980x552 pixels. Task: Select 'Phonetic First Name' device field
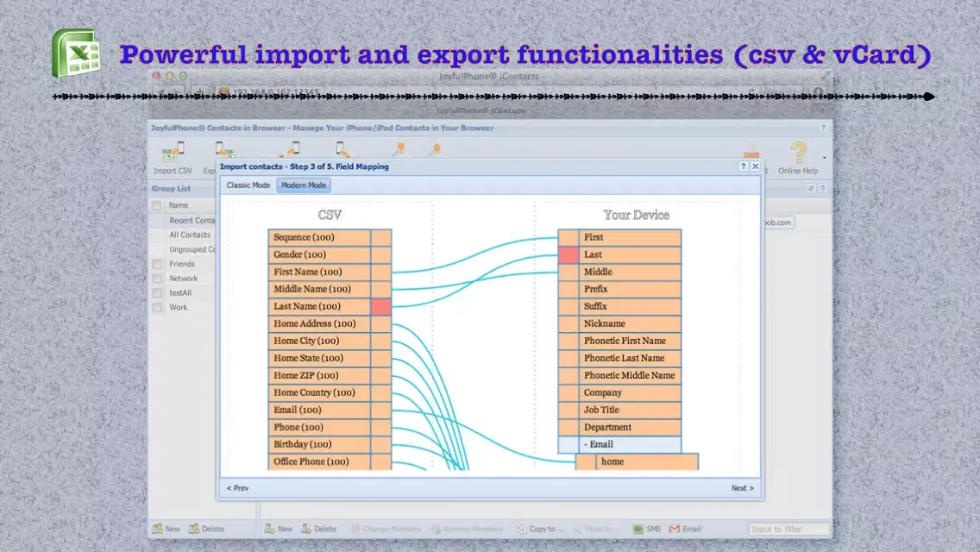pyautogui.click(x=630, y=341)
